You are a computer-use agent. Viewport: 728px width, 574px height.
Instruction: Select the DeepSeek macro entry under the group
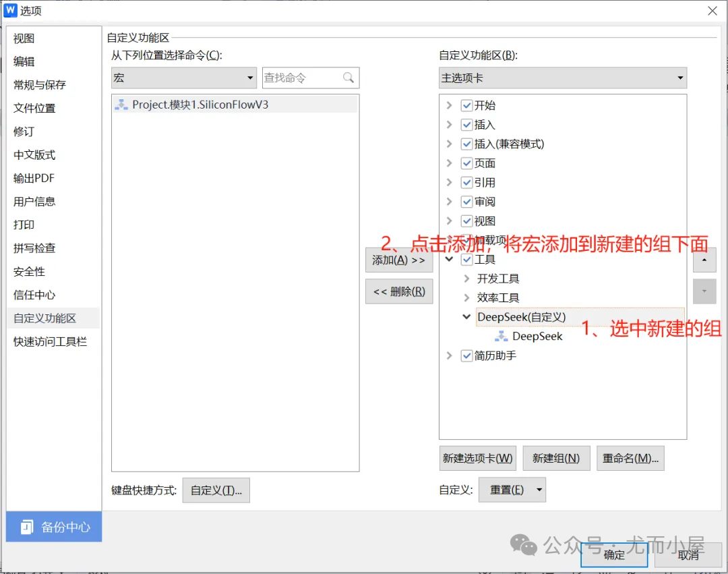(537, 336)
